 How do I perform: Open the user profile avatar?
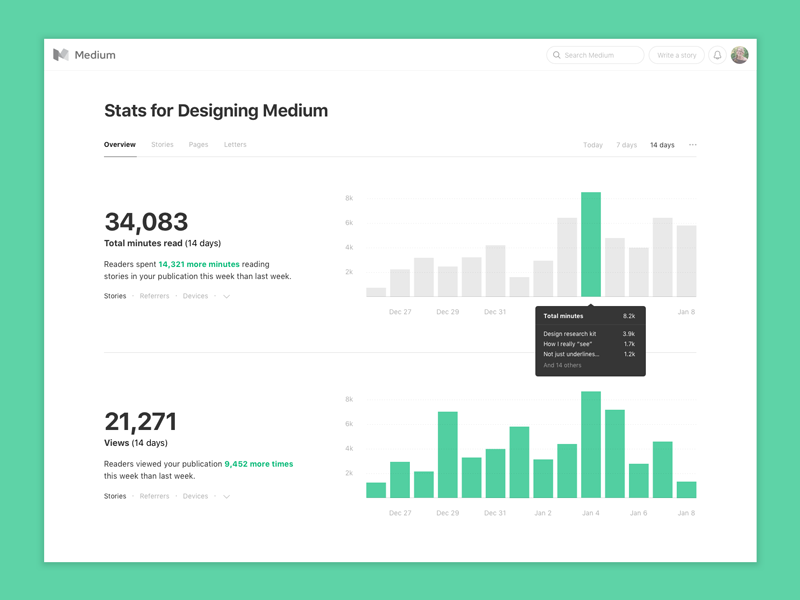click(x=739, y=55)
